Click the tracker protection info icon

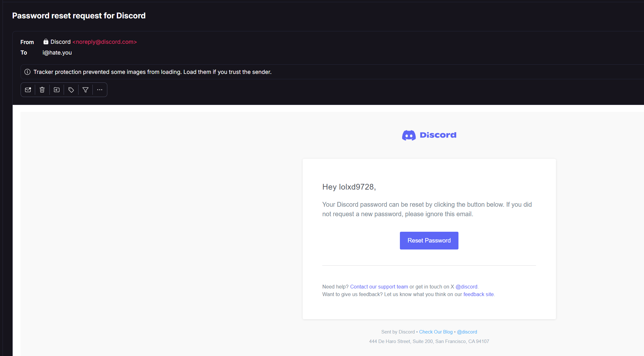tap(28, 72)
